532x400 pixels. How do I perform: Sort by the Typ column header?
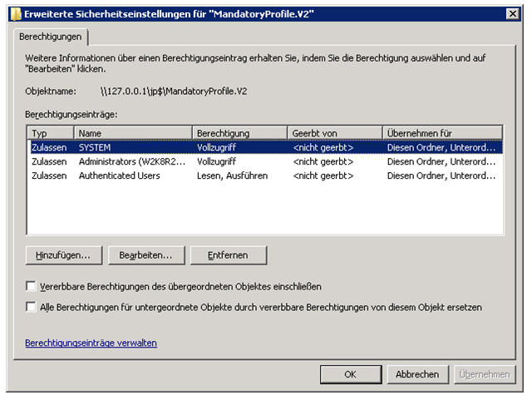(x=51, y=133)
